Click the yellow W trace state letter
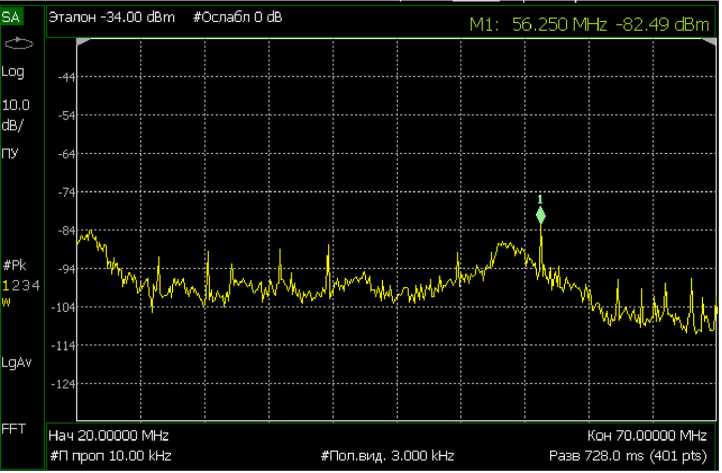The image size is (722, 473). (x=7, y=300)
